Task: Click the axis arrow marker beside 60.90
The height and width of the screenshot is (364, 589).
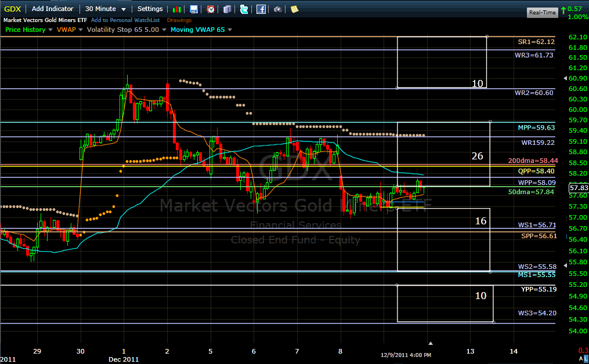Action: click(566, 78)
